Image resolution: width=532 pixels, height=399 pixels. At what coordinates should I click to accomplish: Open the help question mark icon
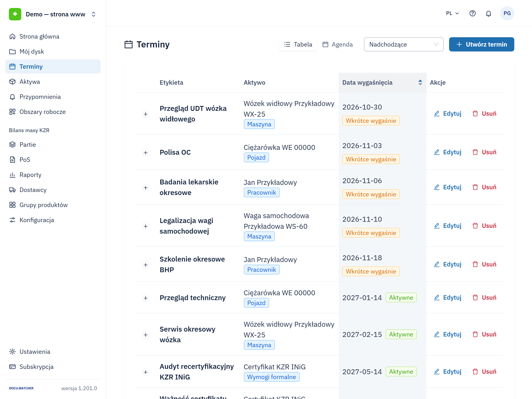coord(472,13)
